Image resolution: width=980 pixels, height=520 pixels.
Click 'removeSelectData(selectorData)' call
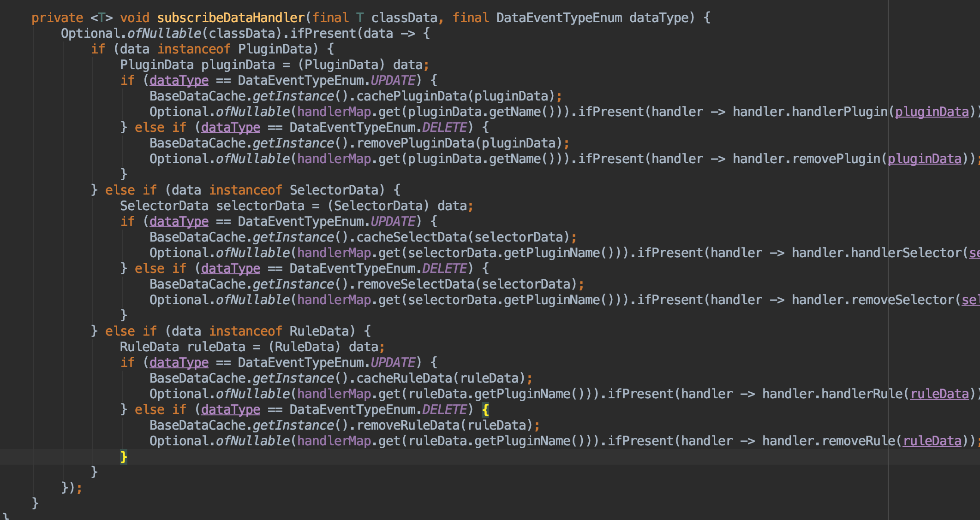pyautogui.click(x=466, y=284)
